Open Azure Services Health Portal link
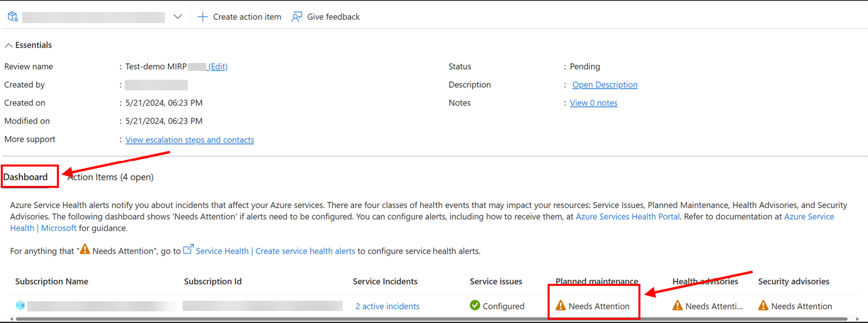The image size is (868, 323). [x=627, y=216]
